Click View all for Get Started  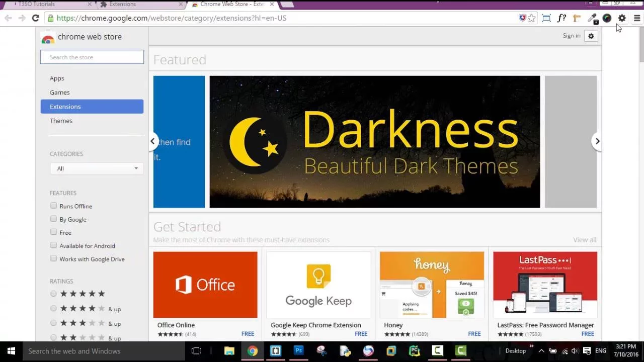585,240
